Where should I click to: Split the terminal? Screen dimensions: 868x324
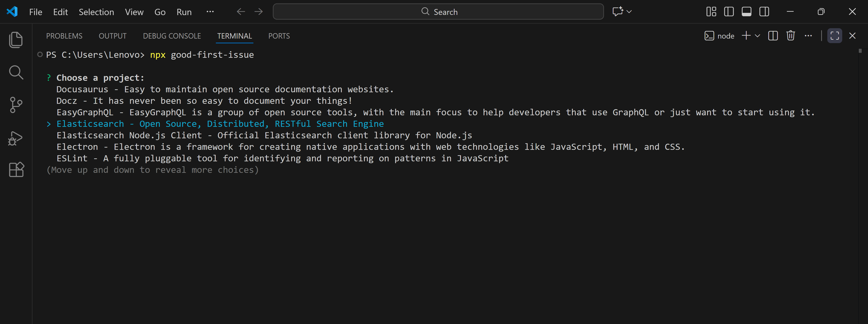click(773, 36)
